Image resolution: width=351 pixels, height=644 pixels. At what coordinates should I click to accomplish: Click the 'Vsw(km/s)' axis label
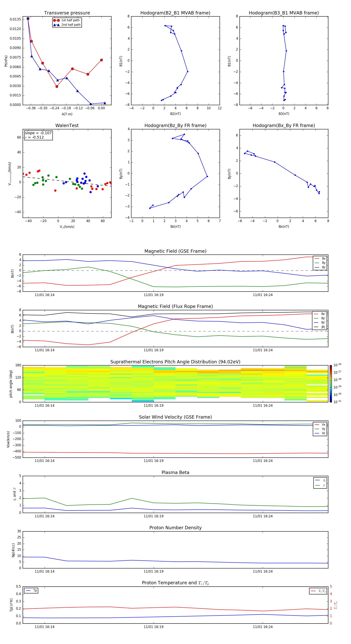tap(8, 439)
